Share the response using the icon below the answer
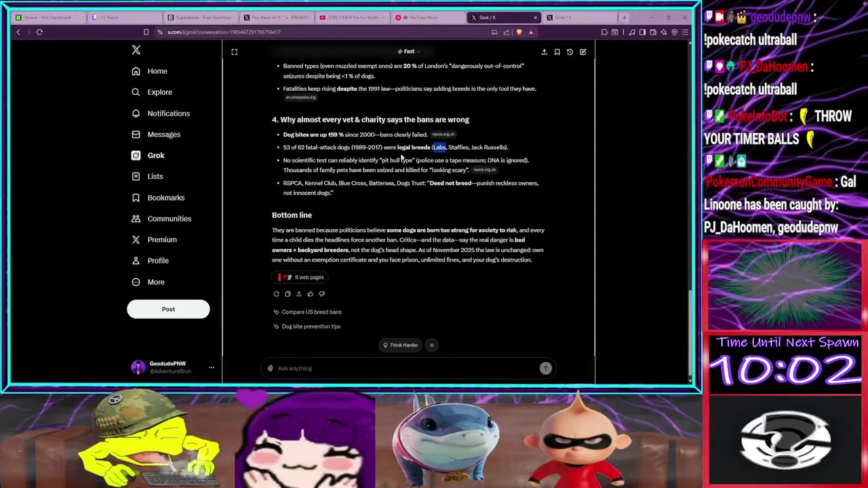 pyautogui.click(x=298, y=294)
